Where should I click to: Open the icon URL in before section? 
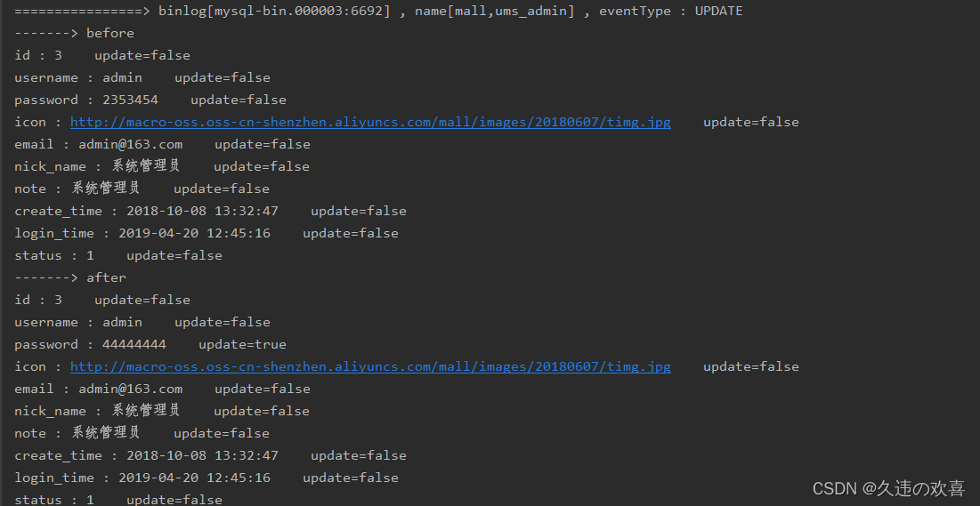coord(370,122)
